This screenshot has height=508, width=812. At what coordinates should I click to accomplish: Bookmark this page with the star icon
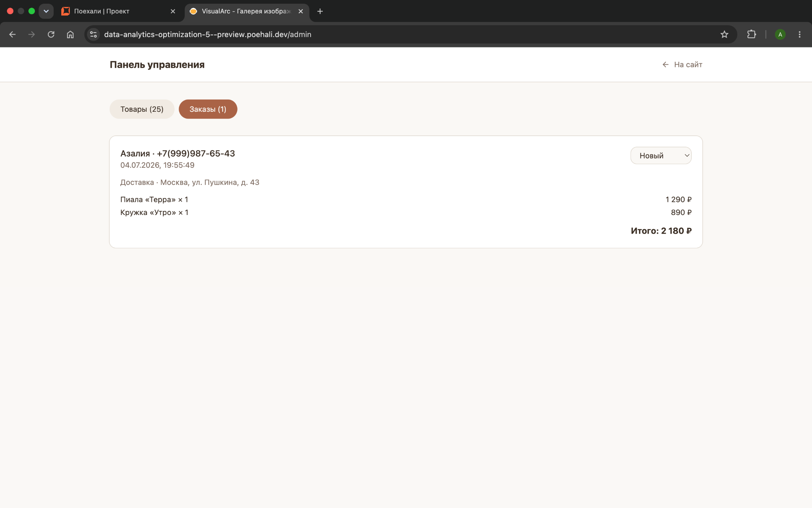click(x=724, y=35)
